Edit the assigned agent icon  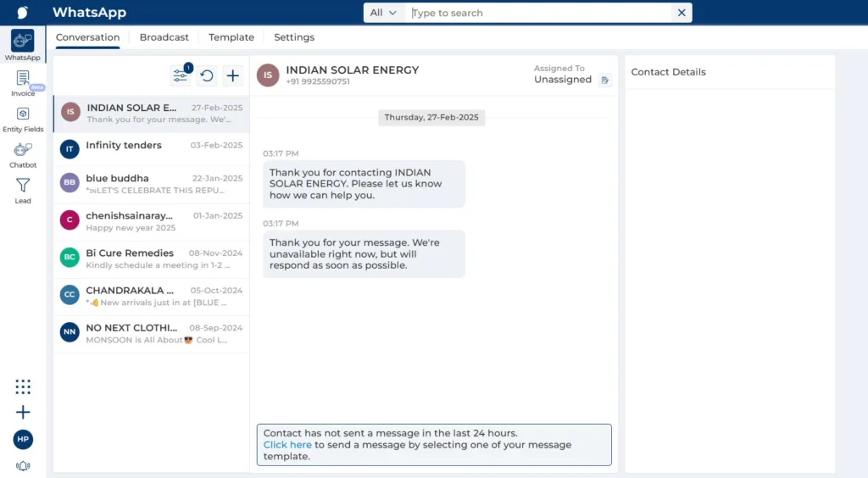click(x=605, y=81)
